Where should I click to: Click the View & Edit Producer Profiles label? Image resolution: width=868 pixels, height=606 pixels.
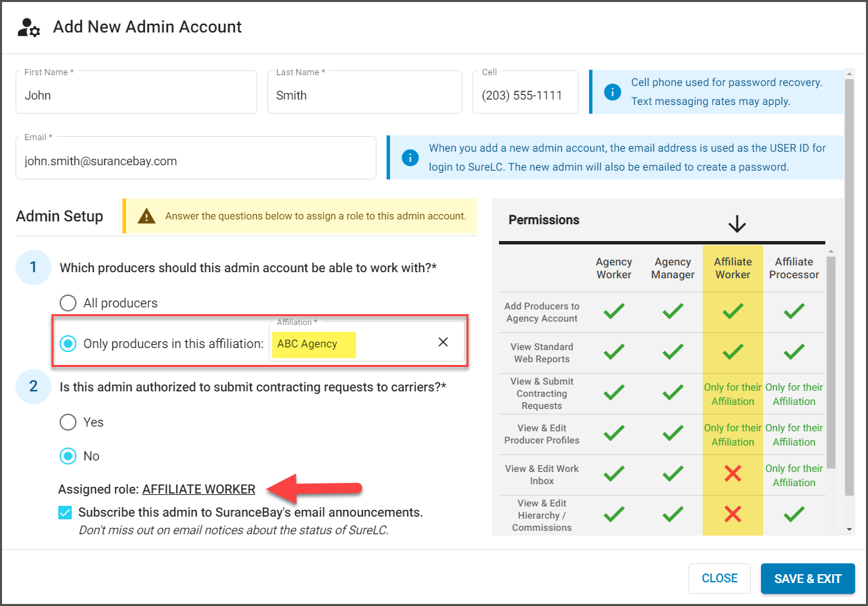(x=542, y=434)
